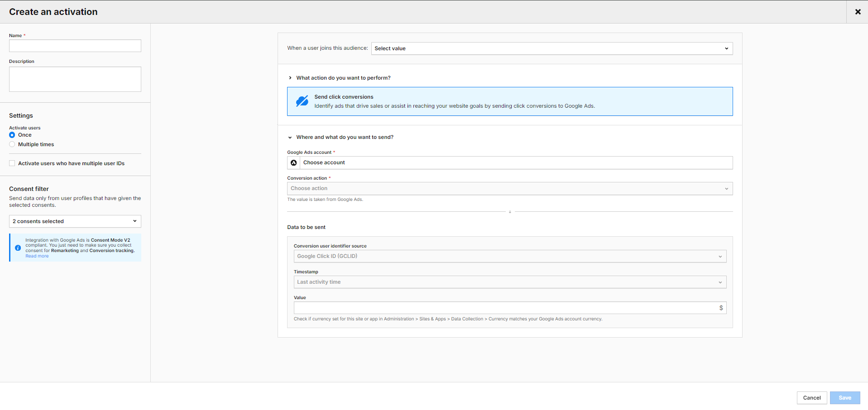Open the '2 consents selected' dropdown
Screen dimensions: 868x410
tap(75, 221)
